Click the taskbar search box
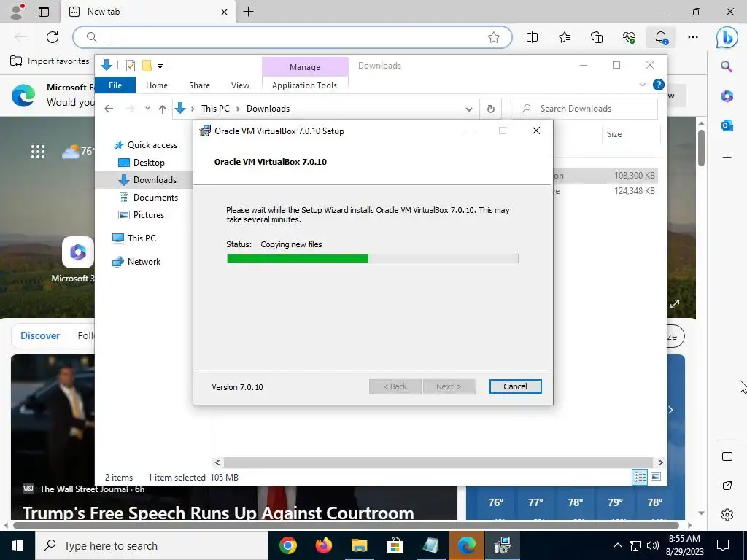This screenshot has height=560, width=747. pyautogui.click(x=152, y=545)
